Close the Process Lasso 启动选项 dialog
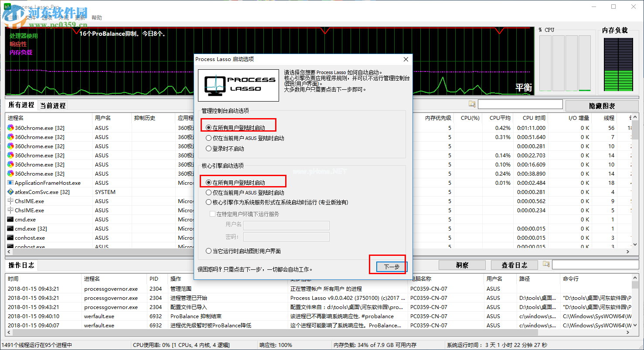Image resolution: width=644 pixels, height=350 pixels. (x=406, y=59)
